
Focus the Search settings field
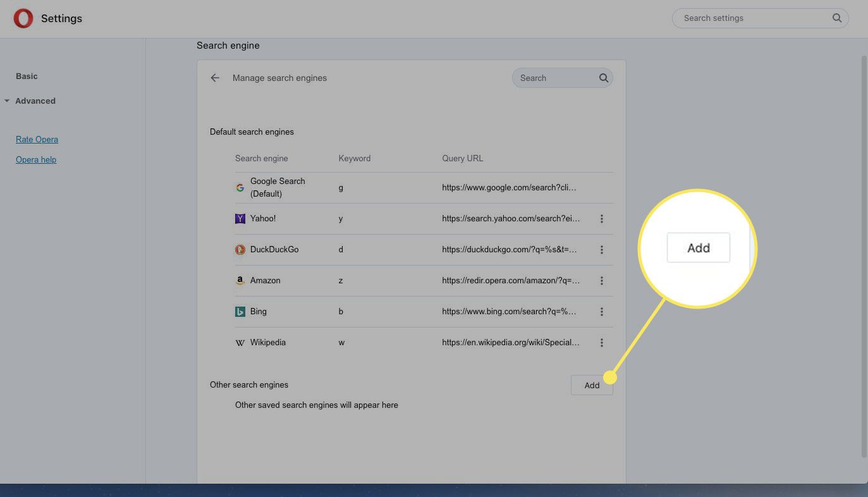(760, 18)
